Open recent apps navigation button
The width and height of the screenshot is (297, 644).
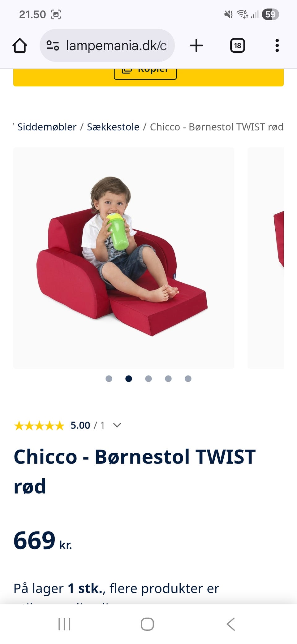pyautogui.click(x=64, y=624)
